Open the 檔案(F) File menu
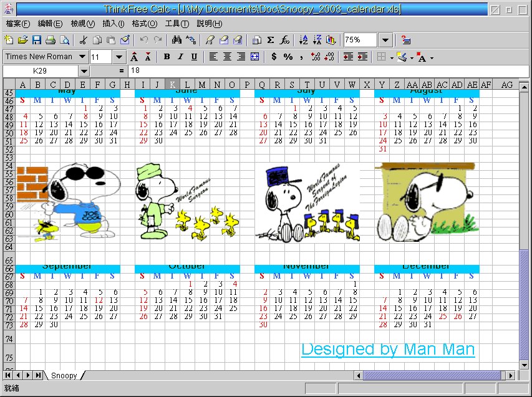The height and width of the screenshot is (397, 532). pos(18,24)
